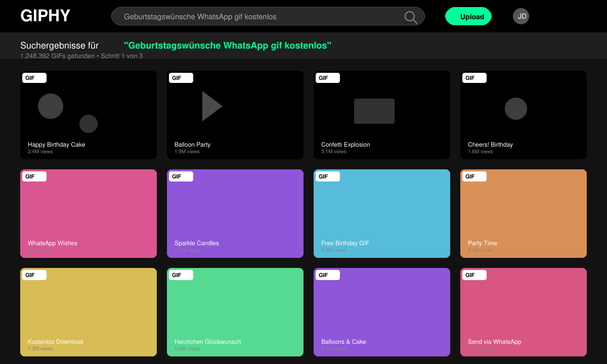Click the '1.6M views' count text
Image resolution: width=607 pixels, height=364 pixels.
[x=481, y=152]
